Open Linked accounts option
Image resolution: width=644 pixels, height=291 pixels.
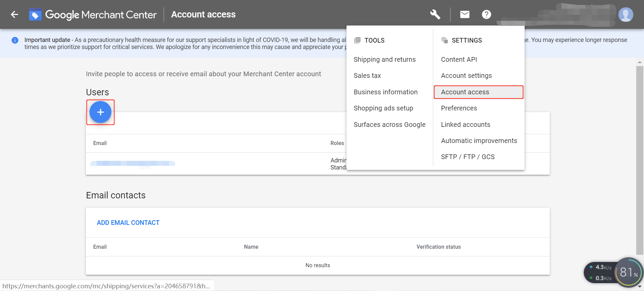(x=466, y=125)
